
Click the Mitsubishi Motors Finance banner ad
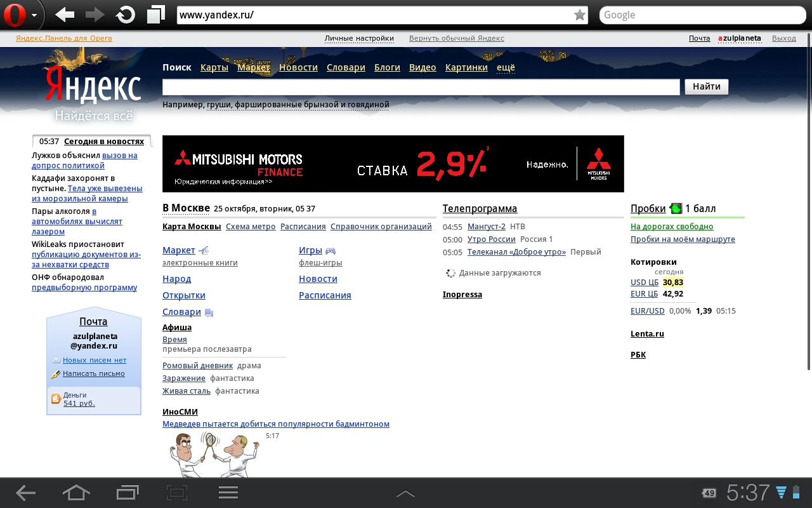pos(393,164)
